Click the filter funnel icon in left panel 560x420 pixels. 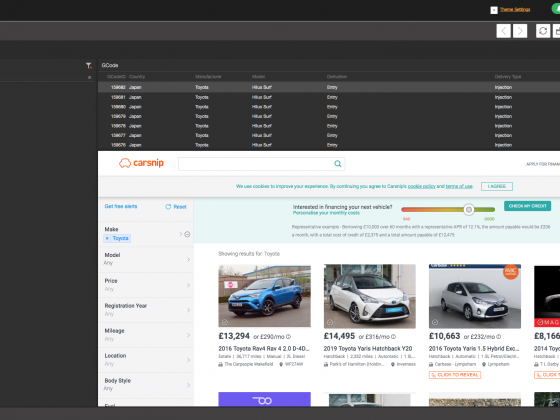(x=89, y=65)
